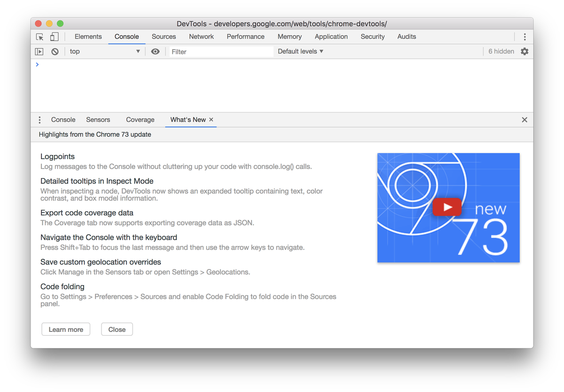Click the '6 hidden' messages indicator

(x=501, y=52)
